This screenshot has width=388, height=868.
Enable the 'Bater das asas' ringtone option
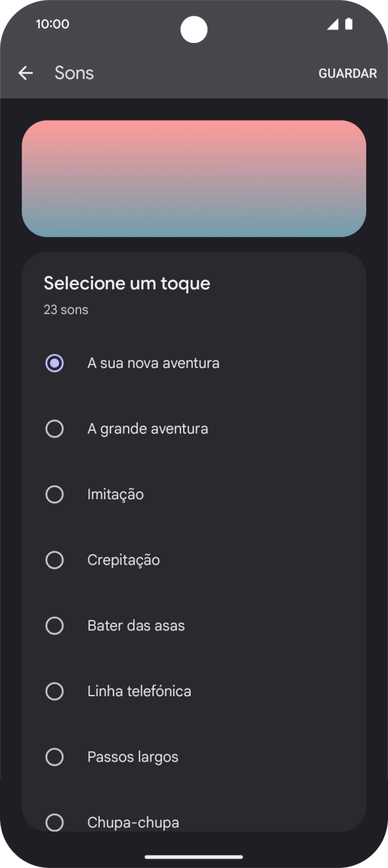[54, 625]
